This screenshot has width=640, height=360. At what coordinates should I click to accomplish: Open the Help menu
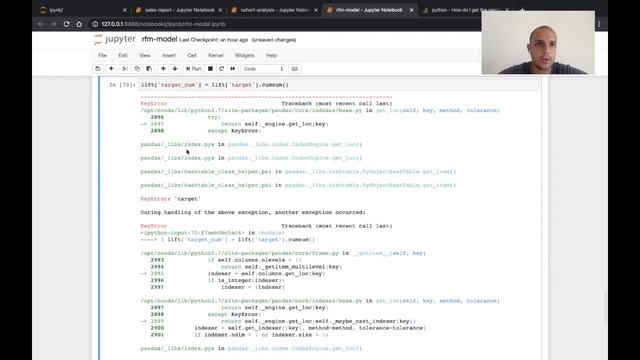(x=271, y=56)
